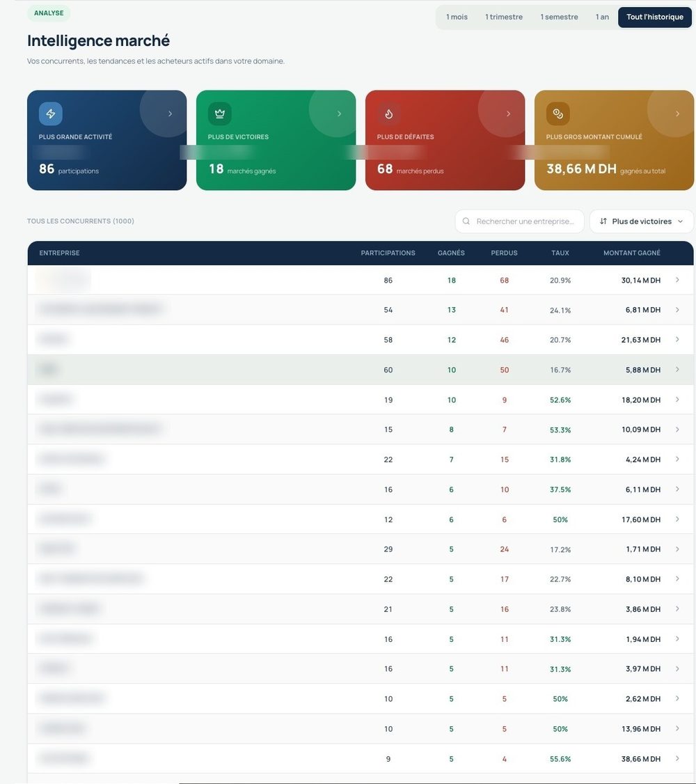Click the Entreprise column header
The height and width of the screenshot is (784, 696).
(59, 253)
